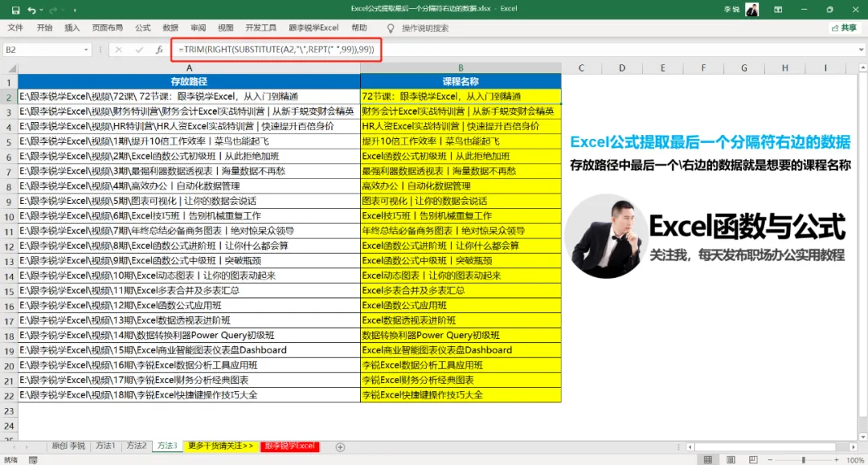
Task: Select column A header
Action: [x=189, y=68]
